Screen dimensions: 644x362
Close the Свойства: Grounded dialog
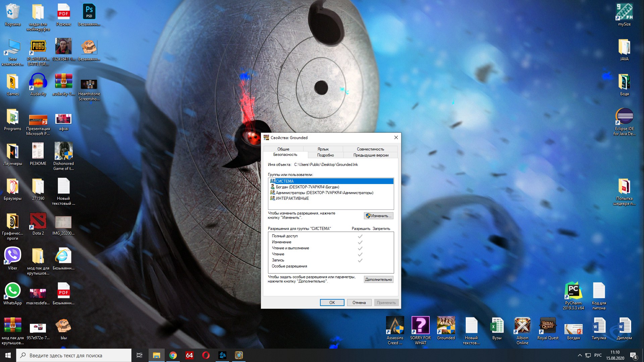pyautogui.click(x=396, y=138)
